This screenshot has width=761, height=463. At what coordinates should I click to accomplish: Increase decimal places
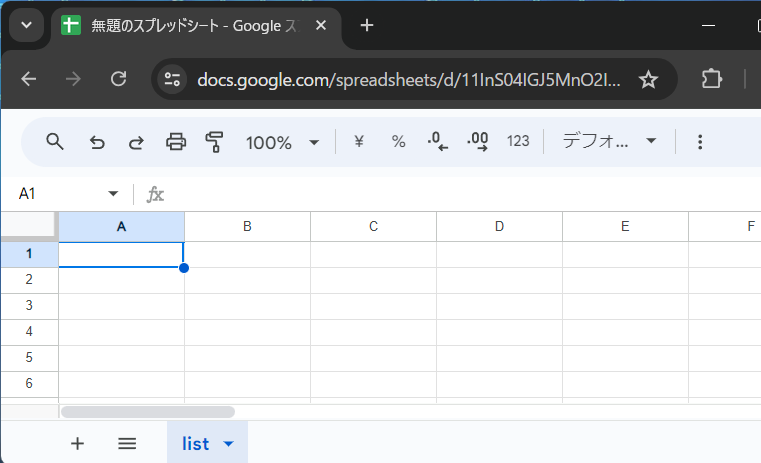coord(478,142)
